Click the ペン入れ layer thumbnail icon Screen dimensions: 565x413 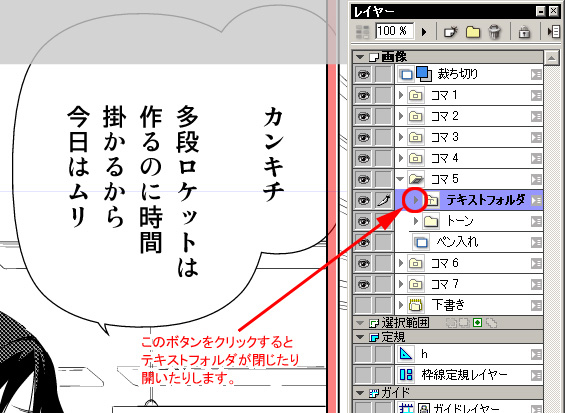[421, 243]
